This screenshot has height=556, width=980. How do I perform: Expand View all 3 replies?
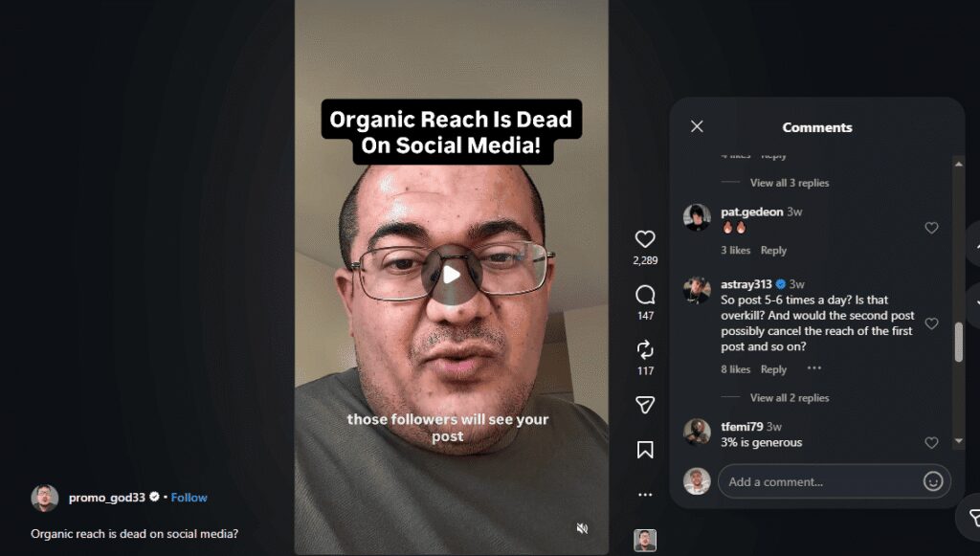click(790, 183)
